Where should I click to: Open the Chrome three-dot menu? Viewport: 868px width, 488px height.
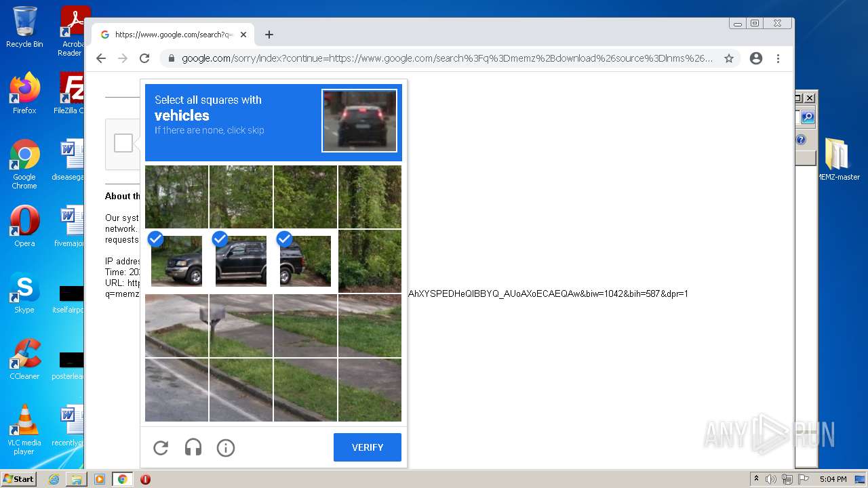[778, 58]
